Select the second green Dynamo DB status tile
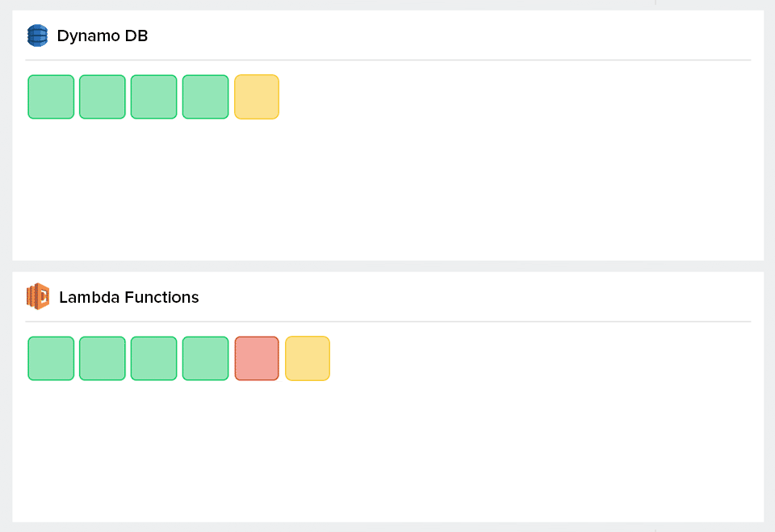775x532 pixels. (x=103, y=96)
